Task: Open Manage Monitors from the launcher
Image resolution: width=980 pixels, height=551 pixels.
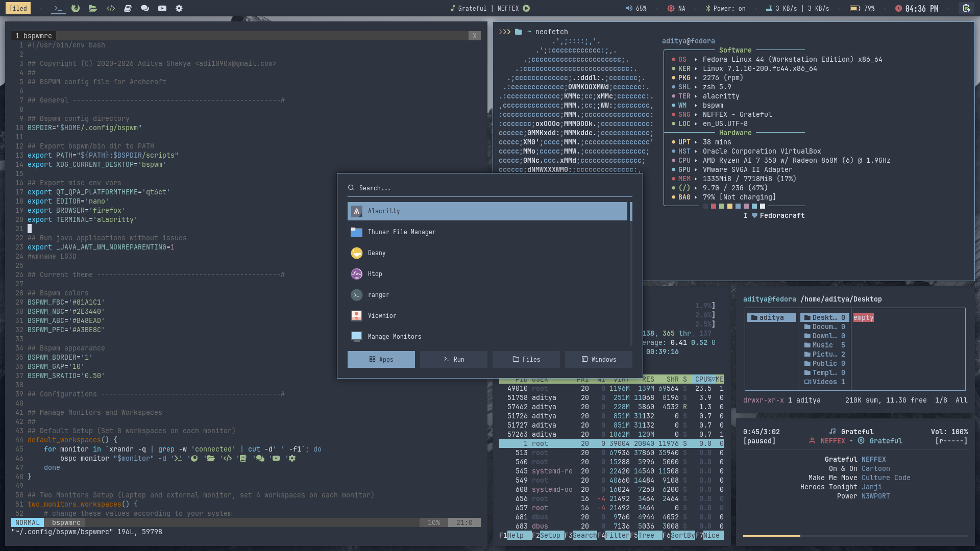Action: click(487, 337)
